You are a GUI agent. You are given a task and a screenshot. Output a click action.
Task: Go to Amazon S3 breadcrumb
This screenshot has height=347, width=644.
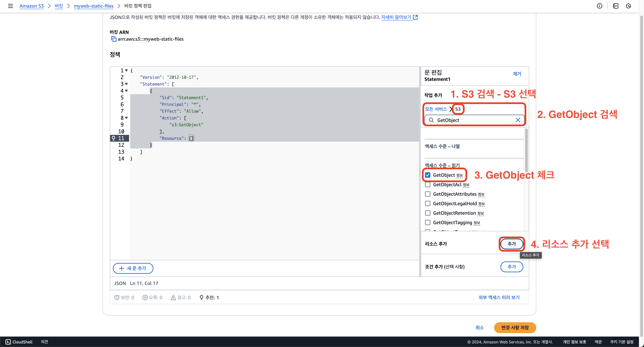point(32,6)
